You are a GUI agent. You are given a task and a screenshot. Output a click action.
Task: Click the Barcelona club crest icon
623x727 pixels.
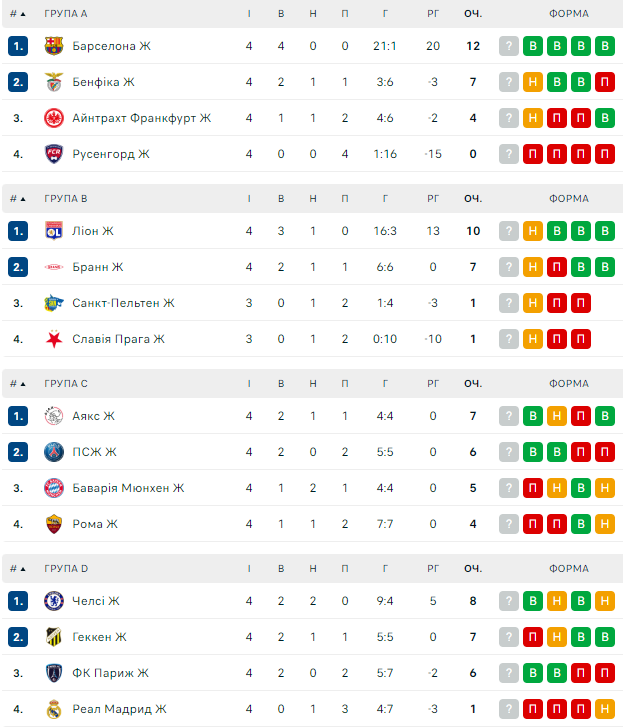point(54,46)
